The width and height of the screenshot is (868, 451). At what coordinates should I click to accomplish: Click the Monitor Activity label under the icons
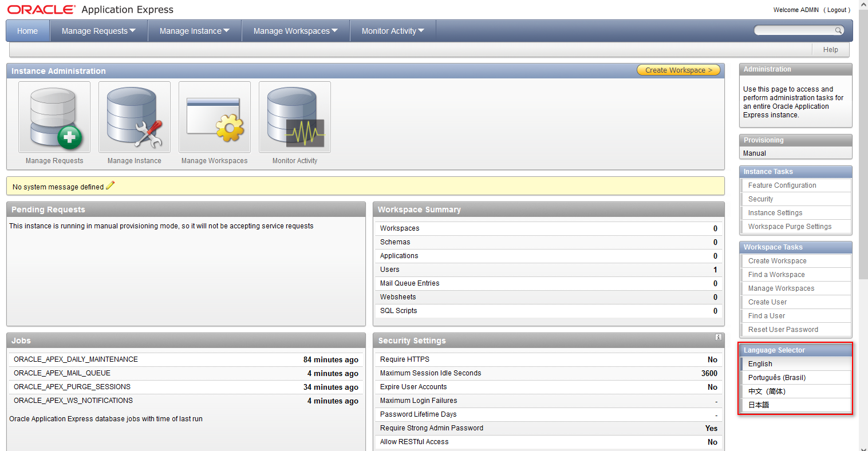[295, 161]
